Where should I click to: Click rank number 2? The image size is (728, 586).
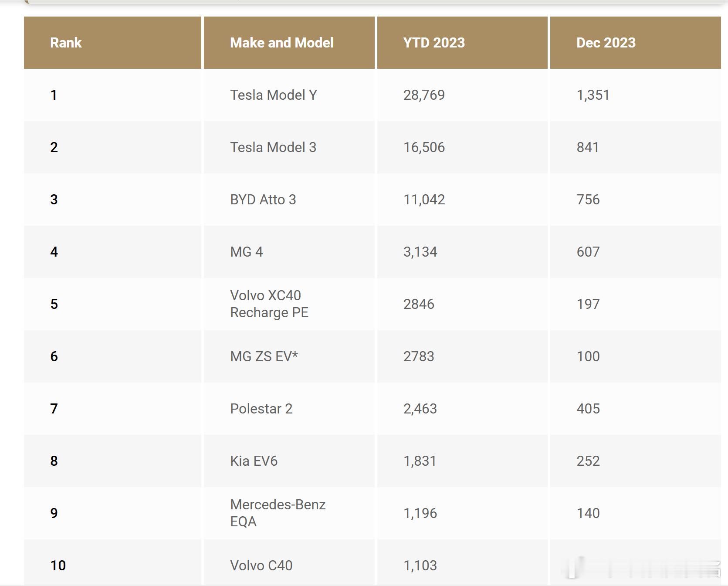click(x=54, y=147)
